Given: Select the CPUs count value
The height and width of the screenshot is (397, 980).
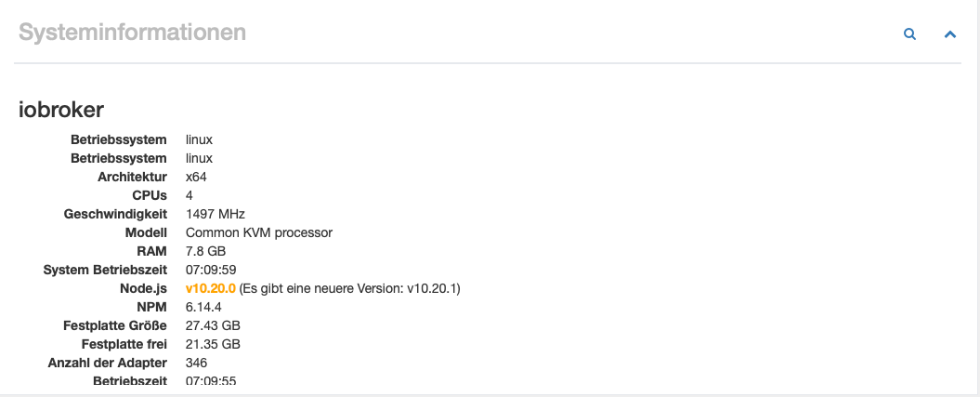Looking at the screenshot, I should (189, 195).
